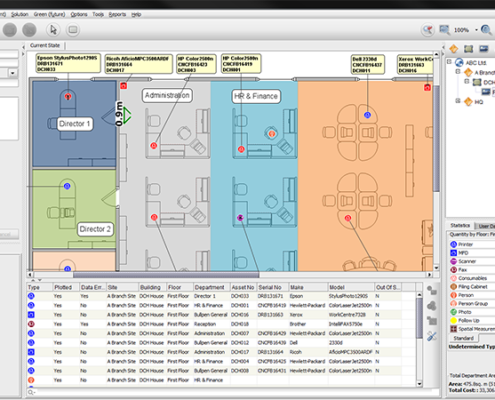
Task: Click the orange diamond site icon above tree
Action: point(453,49)
